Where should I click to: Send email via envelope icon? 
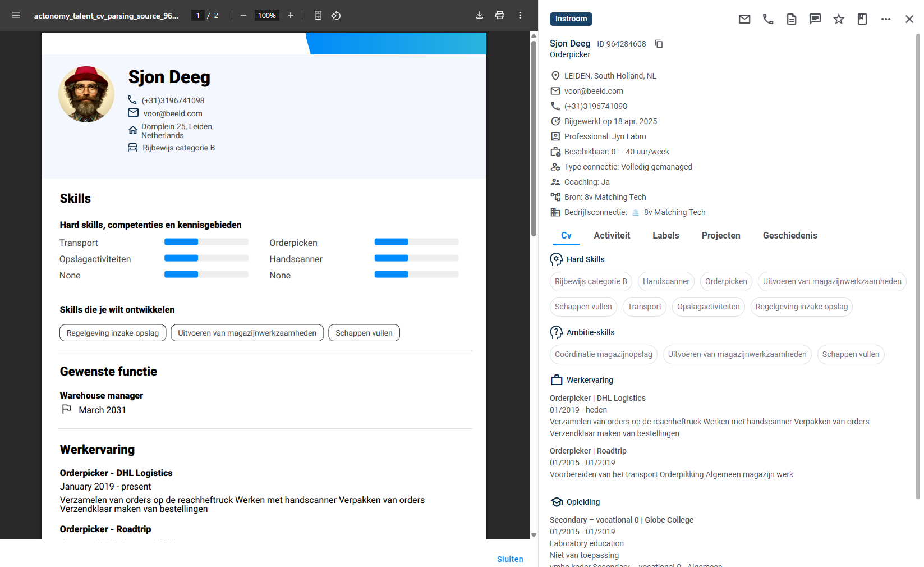click(x=744, y=19)
